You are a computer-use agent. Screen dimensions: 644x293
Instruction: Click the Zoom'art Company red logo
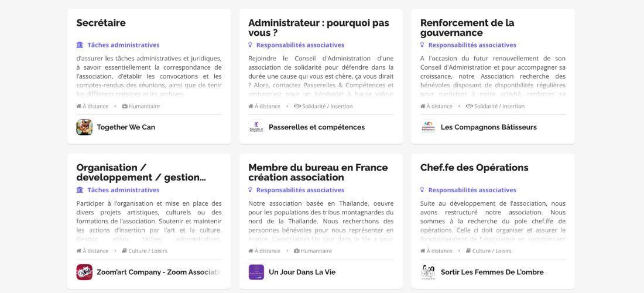(x=84, y=272)
